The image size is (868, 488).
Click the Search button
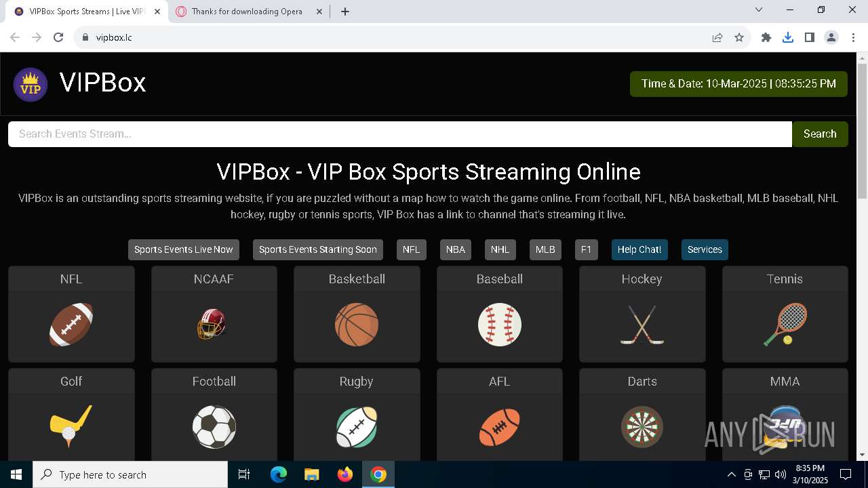pyautogui.click(x=820, y=134)
